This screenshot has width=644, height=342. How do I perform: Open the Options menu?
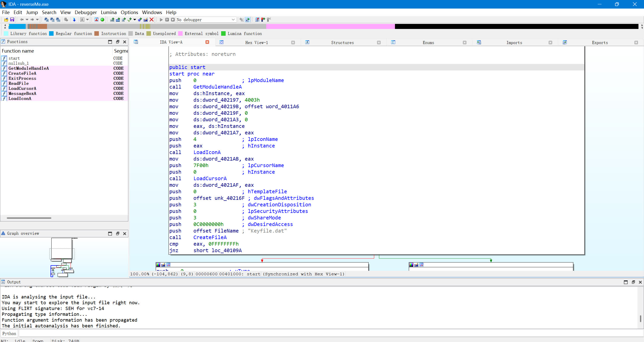129,12
